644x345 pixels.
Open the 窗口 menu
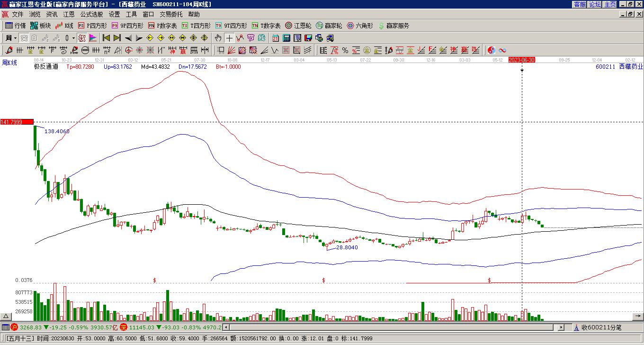148,15
